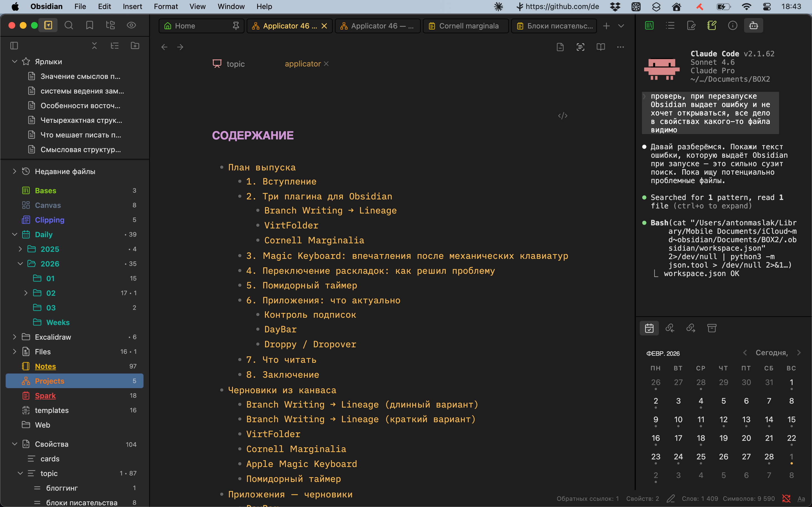Select day 18 in the calendar

pyautogui.click(x=701, y=438)
